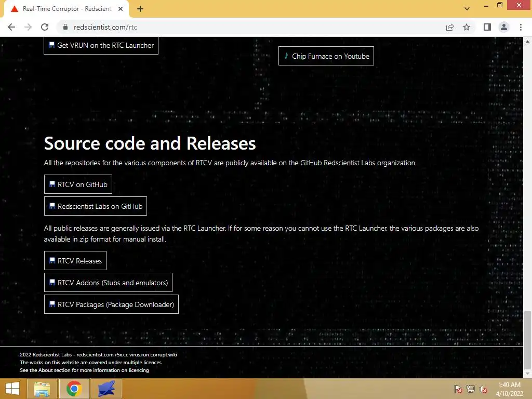Click the floppy icon on Get VRUN
The image size is (532, 399).
[51, 45]
